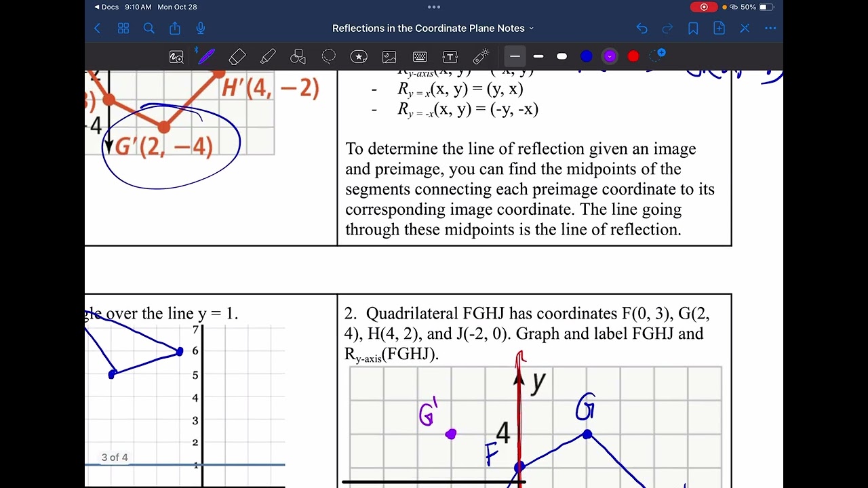Select the zoom window tool

(176, 57)
